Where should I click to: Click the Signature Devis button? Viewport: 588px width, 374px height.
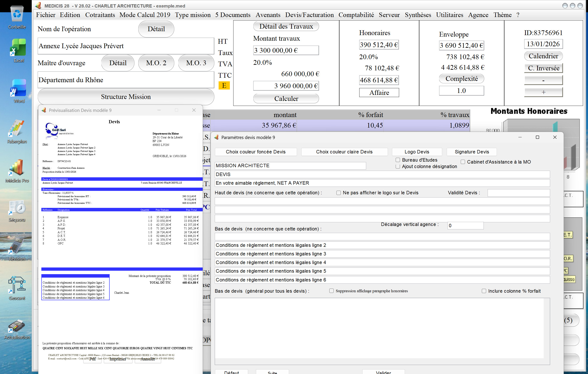click(472, 152)
